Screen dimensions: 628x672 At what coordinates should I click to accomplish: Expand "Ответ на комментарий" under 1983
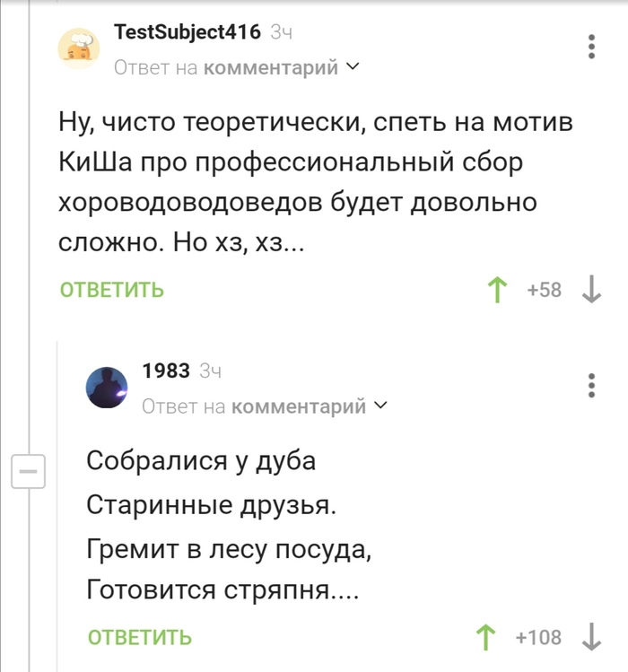pyautogui.click(x=265, y=406)
